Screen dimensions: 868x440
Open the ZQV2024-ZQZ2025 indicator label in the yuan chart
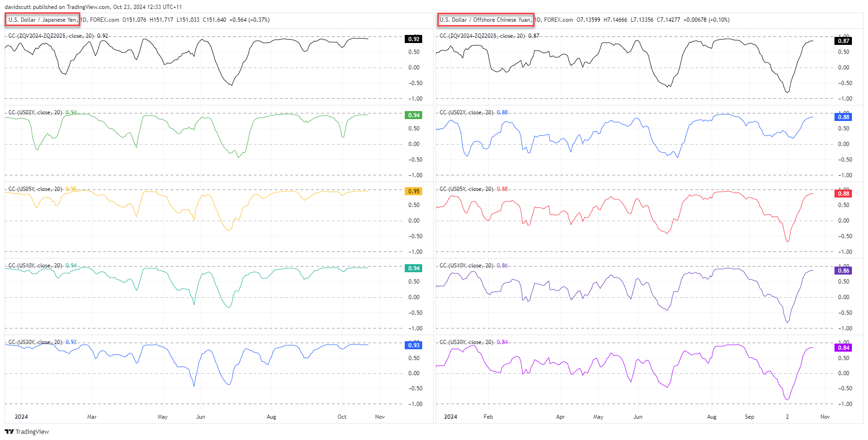click(x=483, y=36)
